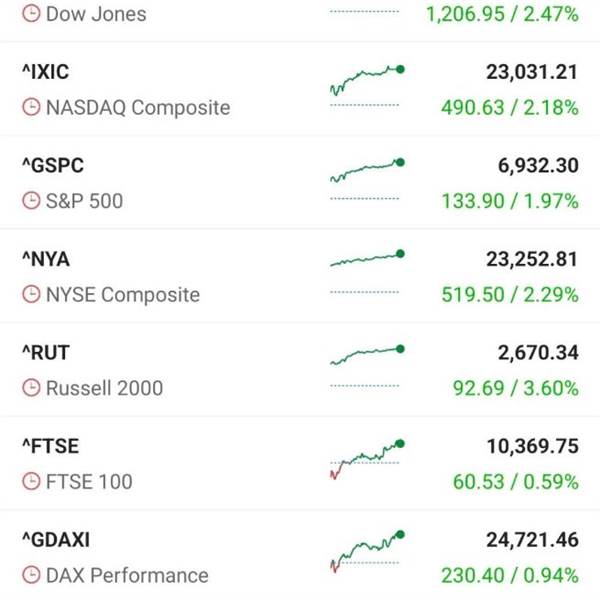The image size is (600, 600).
Task: Click clock icon beside NYSE Composite
Action: 32,295
